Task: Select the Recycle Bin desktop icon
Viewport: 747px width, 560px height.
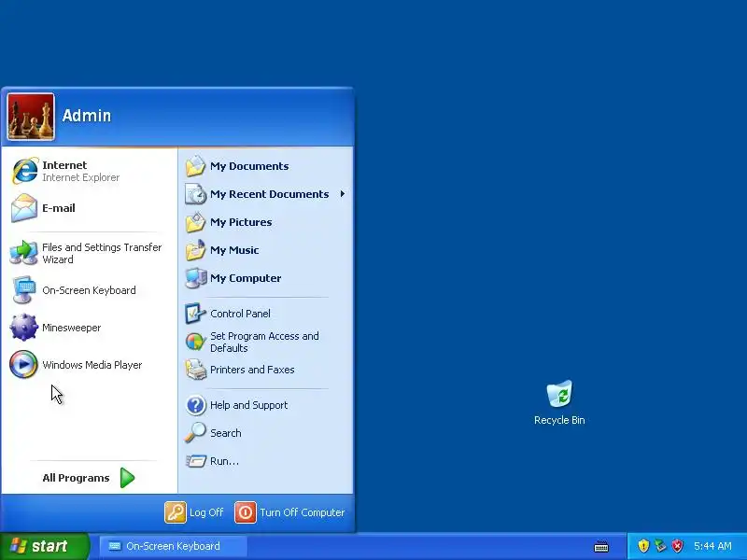Action: click(x=559, y=394)
